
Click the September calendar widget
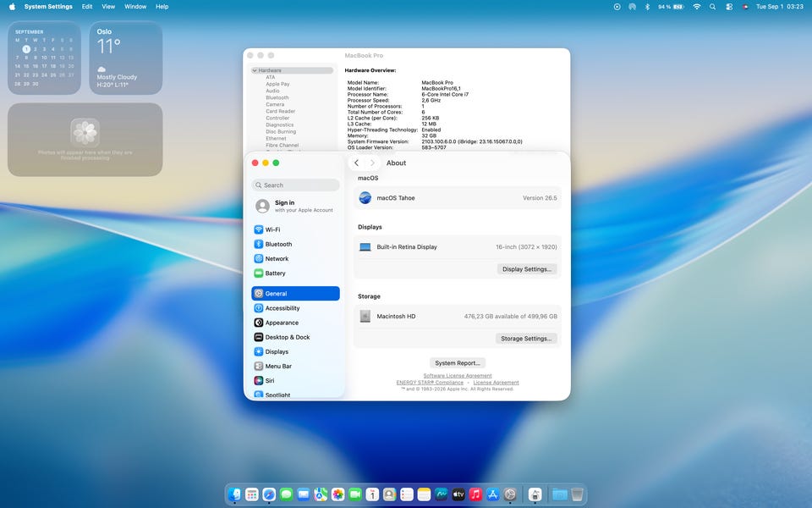[44, 58]
